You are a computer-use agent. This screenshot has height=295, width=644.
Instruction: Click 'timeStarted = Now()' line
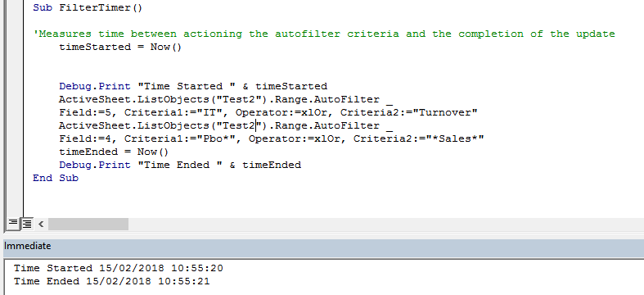(x=120, y=47)
